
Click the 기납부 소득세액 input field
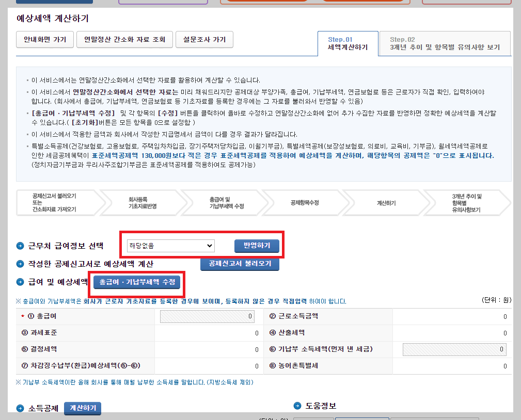[453, 349]
